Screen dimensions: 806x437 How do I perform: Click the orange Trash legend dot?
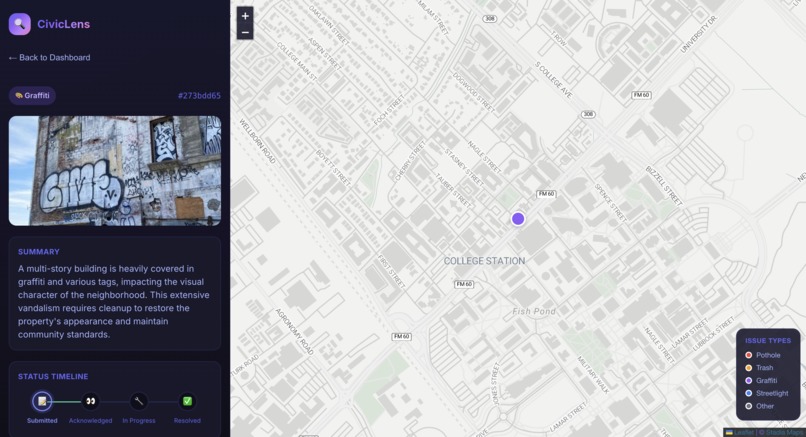coord(748,368)
